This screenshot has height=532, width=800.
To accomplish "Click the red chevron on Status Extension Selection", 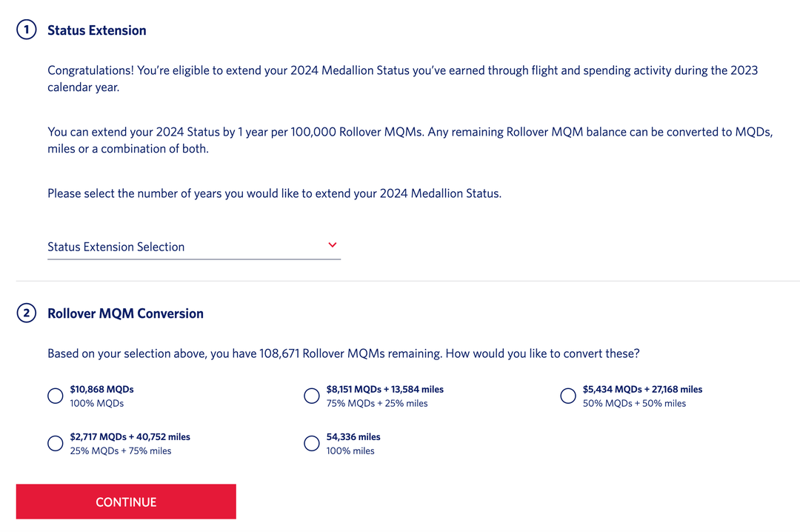I will pyautogui.click(x=332, y=245).
